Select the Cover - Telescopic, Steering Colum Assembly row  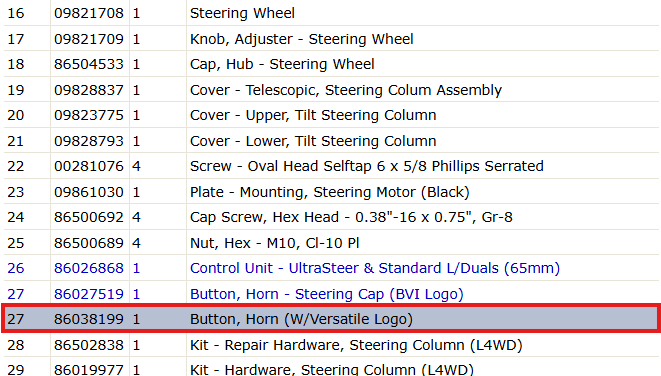pyautogui.click(x=331, y=90)
